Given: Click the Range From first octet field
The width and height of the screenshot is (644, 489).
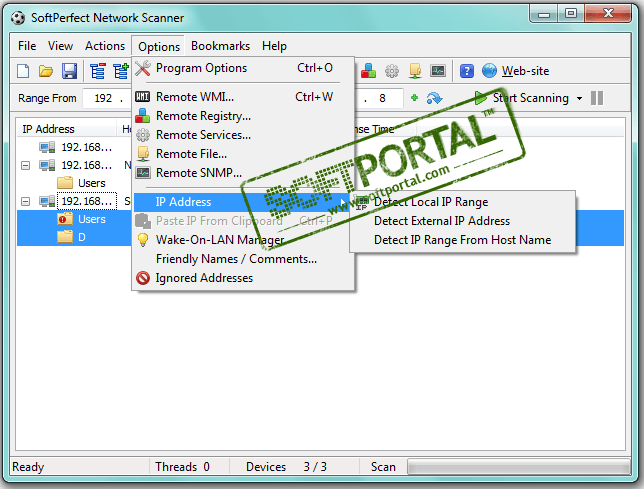Looking at the screenshot, I should point(103,98).
